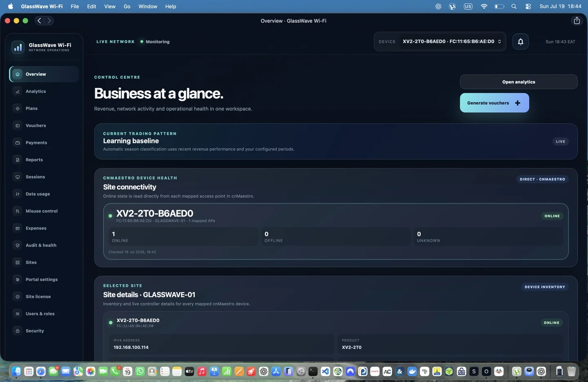Screen dimensions: 588x382
Task: Click the Site license badge icon
Action: 18,297
